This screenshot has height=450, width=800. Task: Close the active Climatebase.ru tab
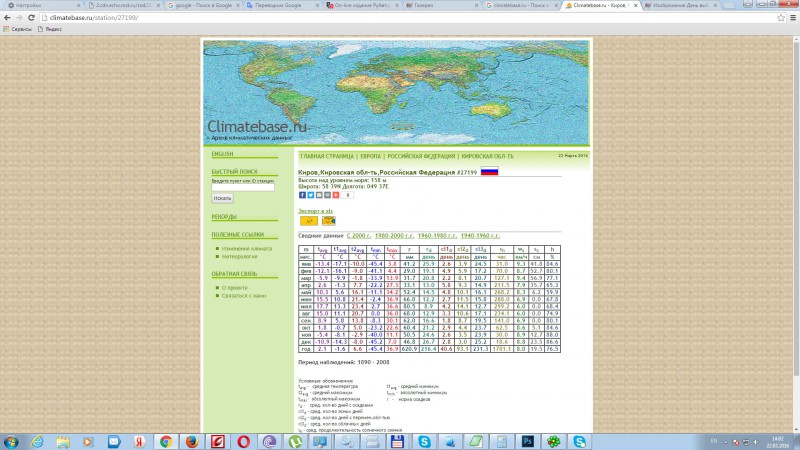(635, 5)
